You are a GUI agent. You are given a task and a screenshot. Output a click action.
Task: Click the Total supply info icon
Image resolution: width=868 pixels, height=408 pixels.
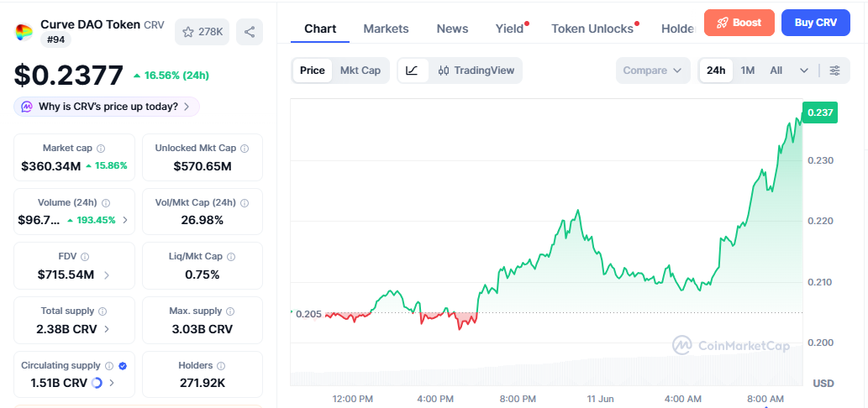[x=103, y=311]
